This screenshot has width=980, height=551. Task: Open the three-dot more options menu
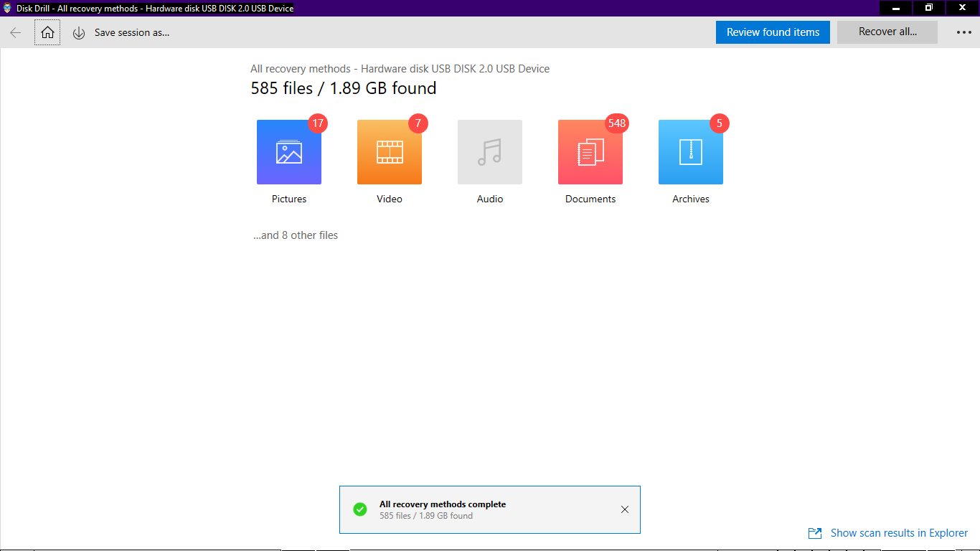coord(963,32)
